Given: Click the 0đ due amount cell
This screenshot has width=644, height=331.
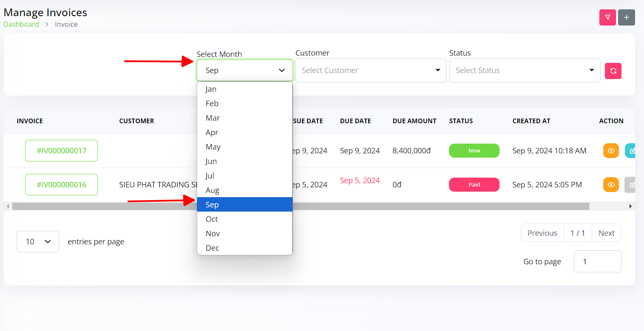Looking at the screenshot, I should tap(397, 185).
